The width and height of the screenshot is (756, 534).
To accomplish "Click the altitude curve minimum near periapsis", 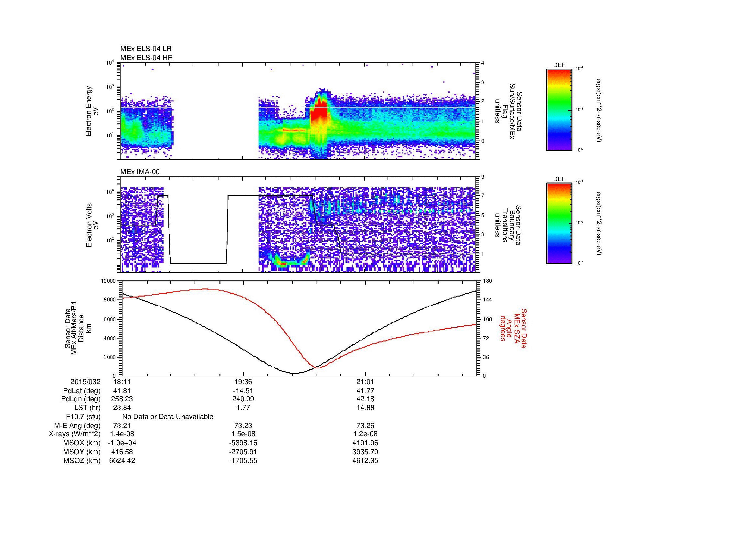I will pyautogui.click(x=295, y=373).
